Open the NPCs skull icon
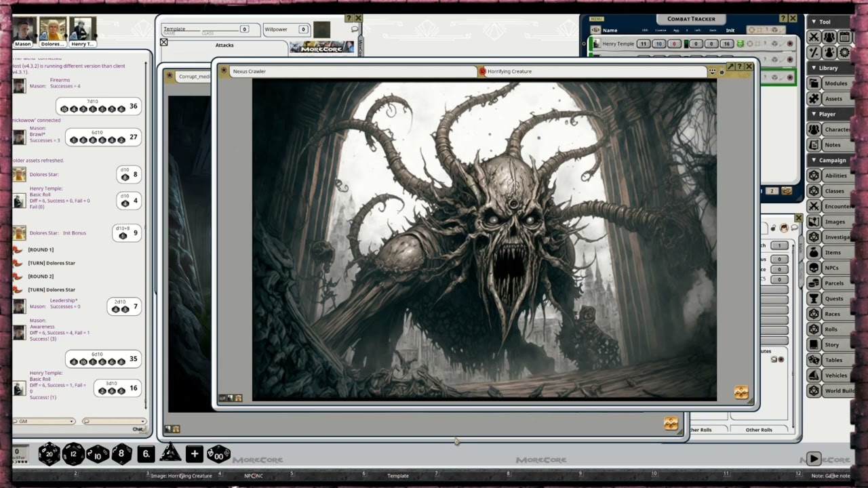This screenshot has height=488, width=868. (814, 268)
